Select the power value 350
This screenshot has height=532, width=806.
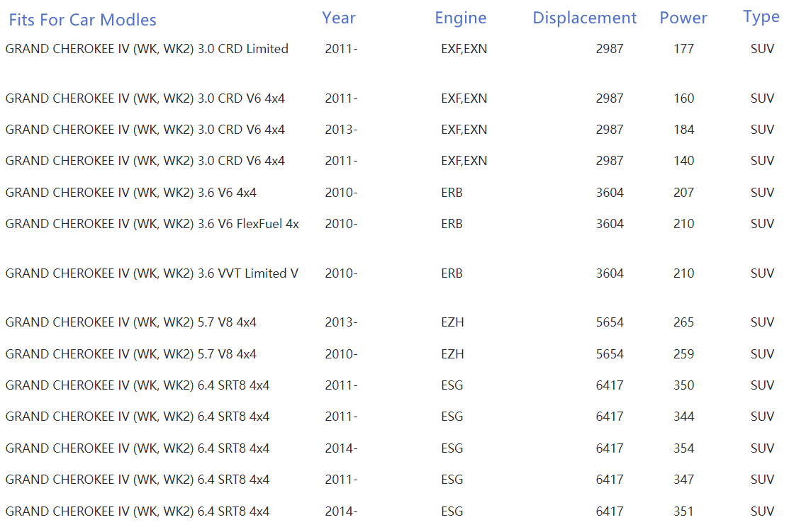click(x=683, y=385)
